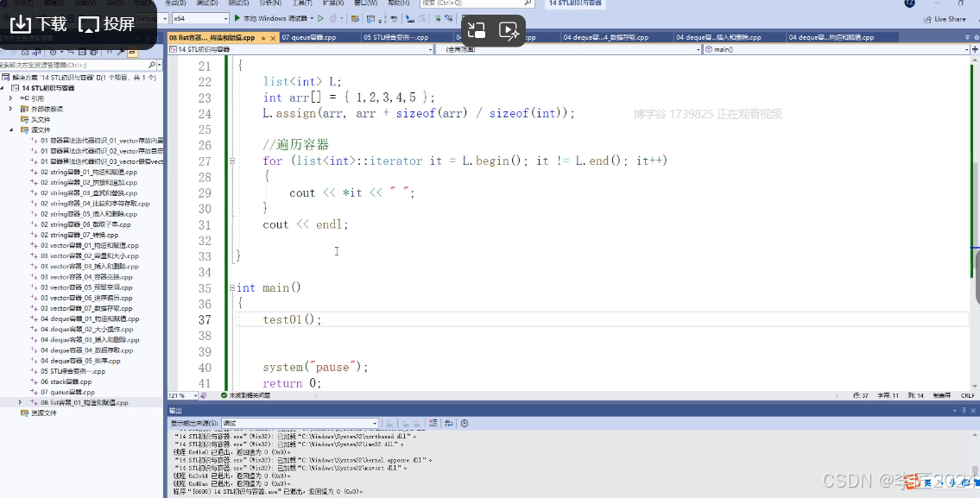
Task: Open the 14 STL初识与容器 project scope dropdown
Action: pos(301,48)
